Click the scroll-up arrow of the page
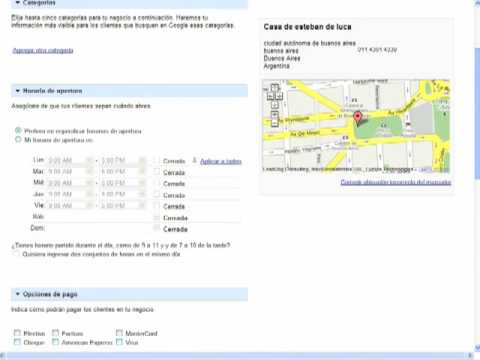 point(477,3)
